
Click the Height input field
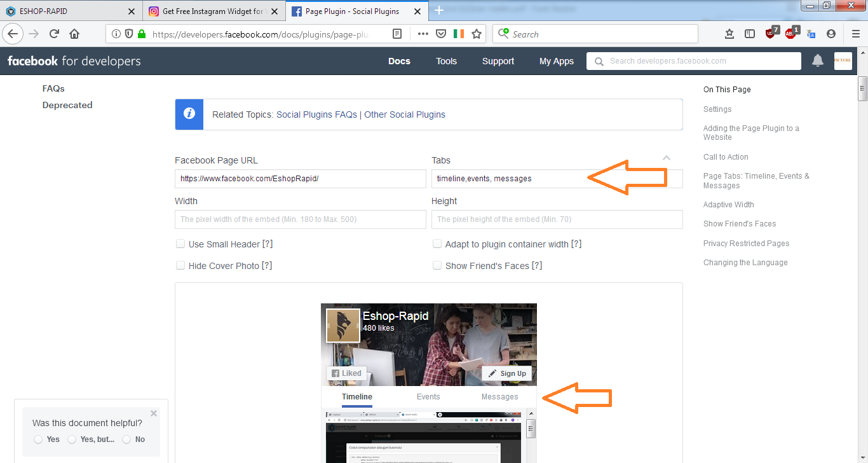point(557,219)
